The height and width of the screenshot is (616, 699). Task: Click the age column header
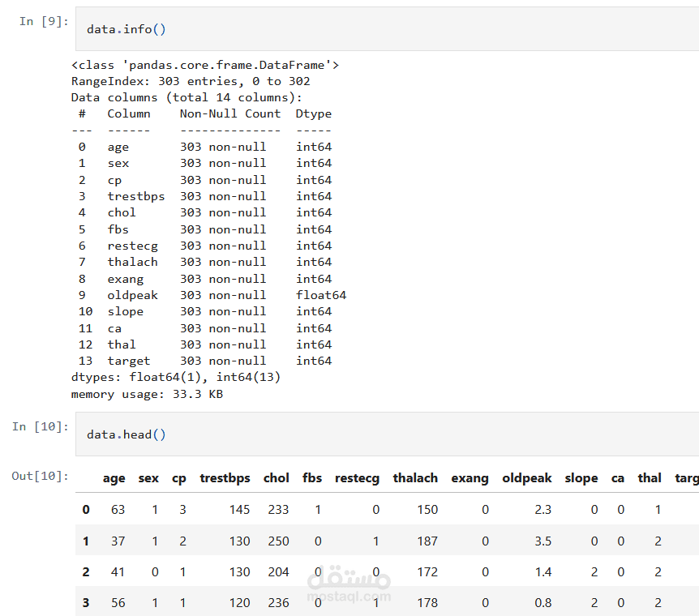coord(114,478)
